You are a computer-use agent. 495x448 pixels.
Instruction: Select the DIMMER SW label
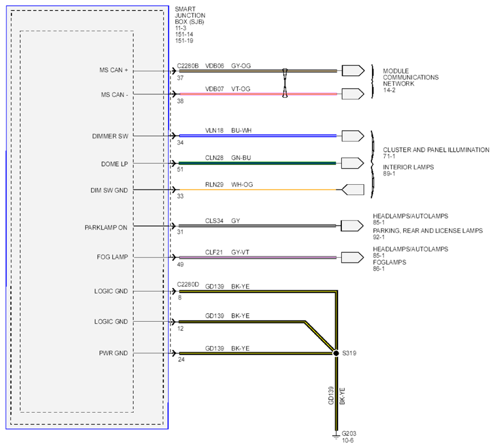[110, 136]
